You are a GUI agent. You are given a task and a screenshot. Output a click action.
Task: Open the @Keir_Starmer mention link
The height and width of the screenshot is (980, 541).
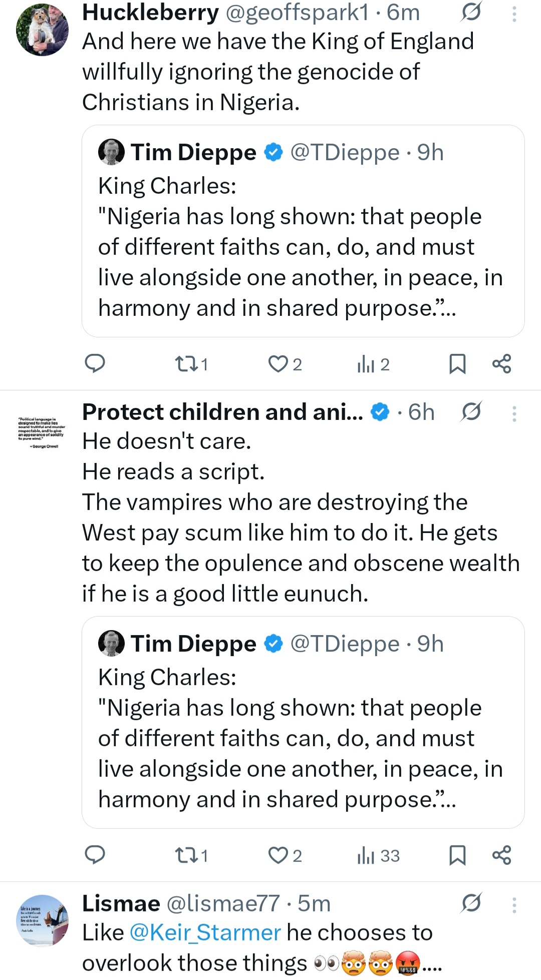click(x=205, y=933)
